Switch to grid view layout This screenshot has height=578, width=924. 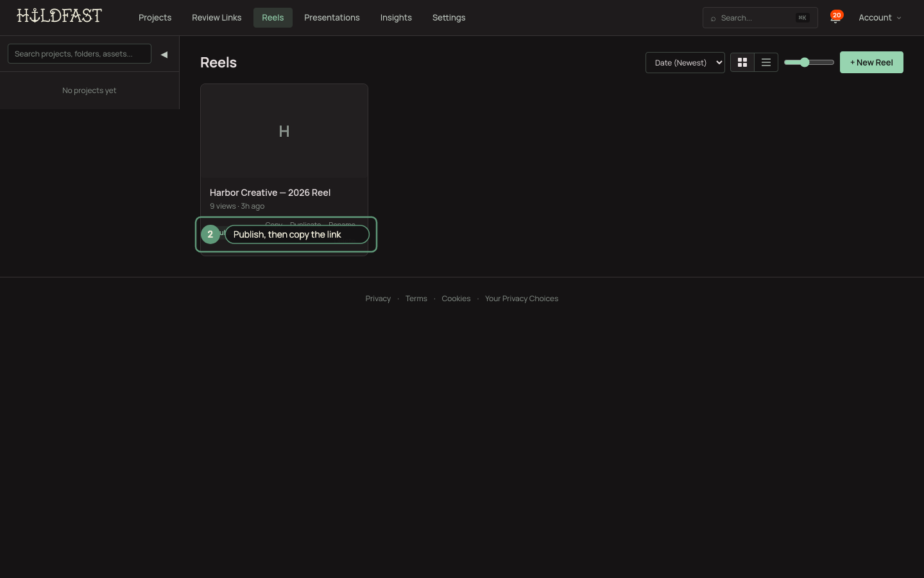[x=742, y=62]
